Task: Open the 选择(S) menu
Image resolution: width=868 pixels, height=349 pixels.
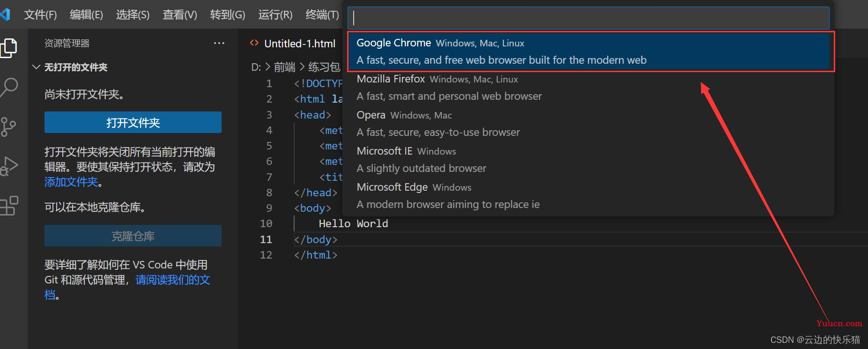Action: tap(133, 15)
